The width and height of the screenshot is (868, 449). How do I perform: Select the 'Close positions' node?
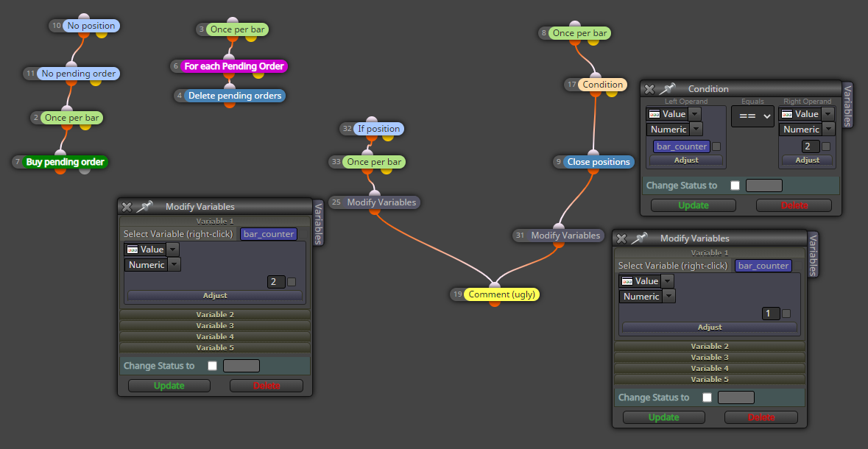tap(598, 162)
